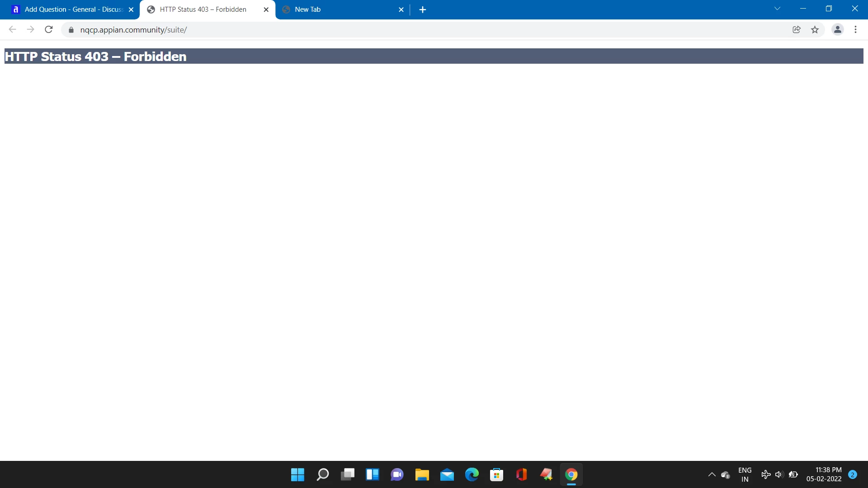Go back to the previous page

[x=13, y=30]
